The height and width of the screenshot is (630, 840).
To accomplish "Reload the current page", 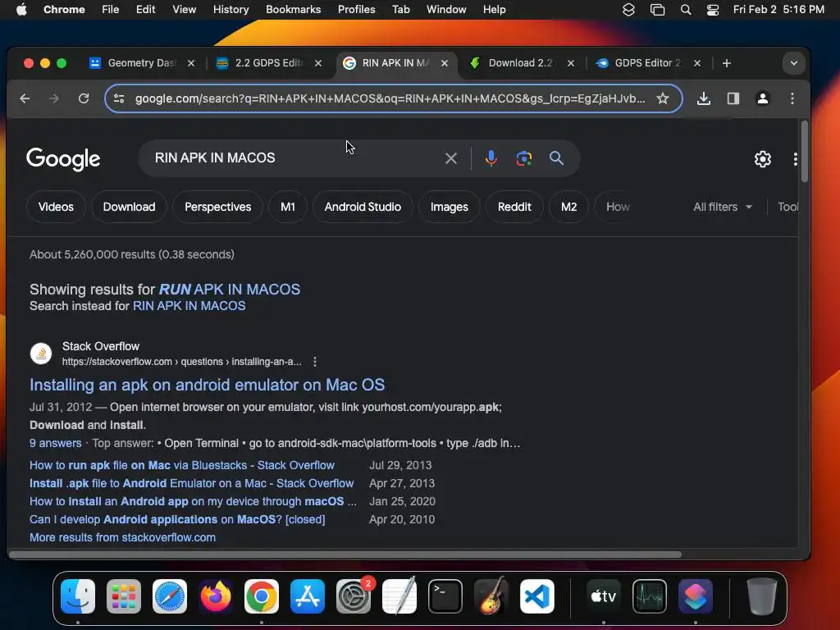I will click(84, 98).
